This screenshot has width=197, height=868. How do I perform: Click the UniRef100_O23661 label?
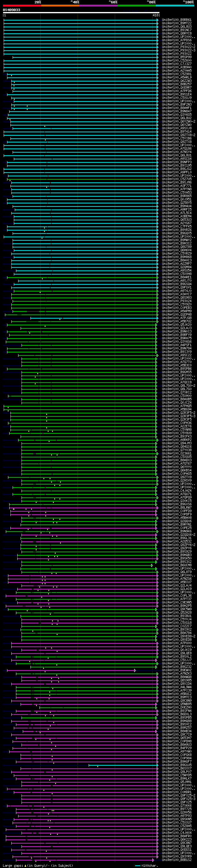tap(177, 453)
